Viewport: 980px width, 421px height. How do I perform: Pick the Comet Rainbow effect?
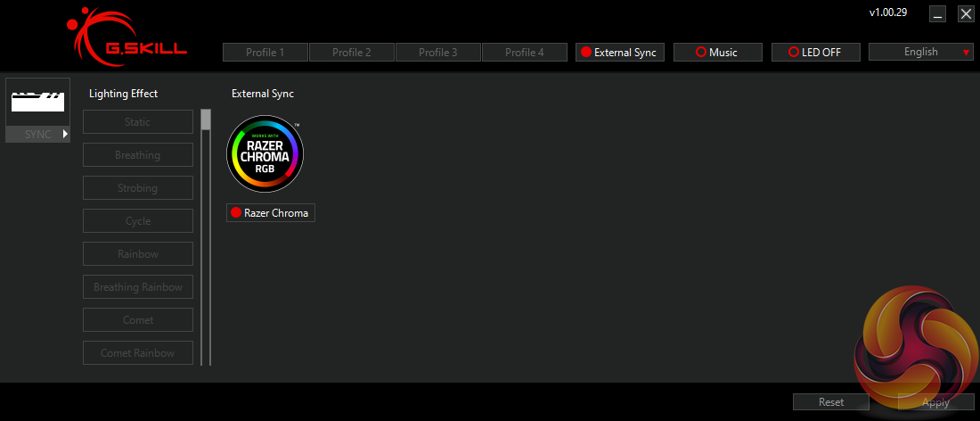[138, 353]
